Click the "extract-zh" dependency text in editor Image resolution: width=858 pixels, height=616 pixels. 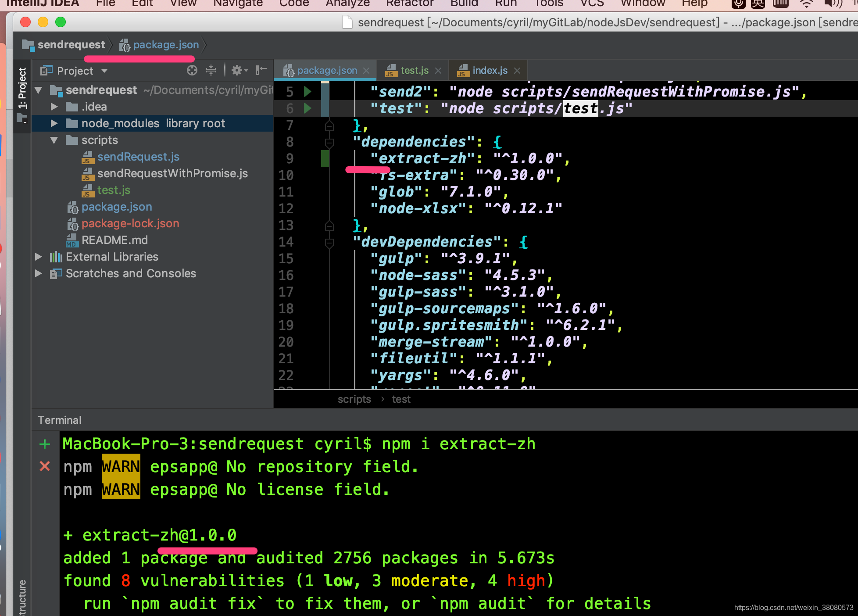[x=422, y=158]
